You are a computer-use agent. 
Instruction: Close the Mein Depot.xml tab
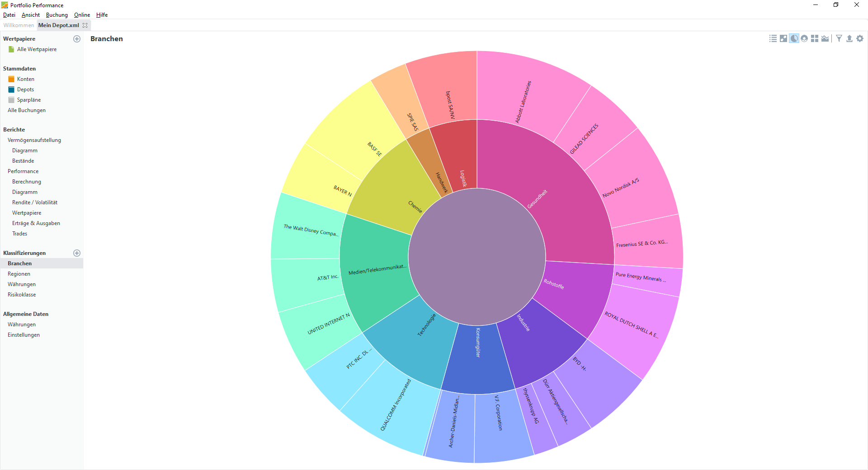point(85,25)
